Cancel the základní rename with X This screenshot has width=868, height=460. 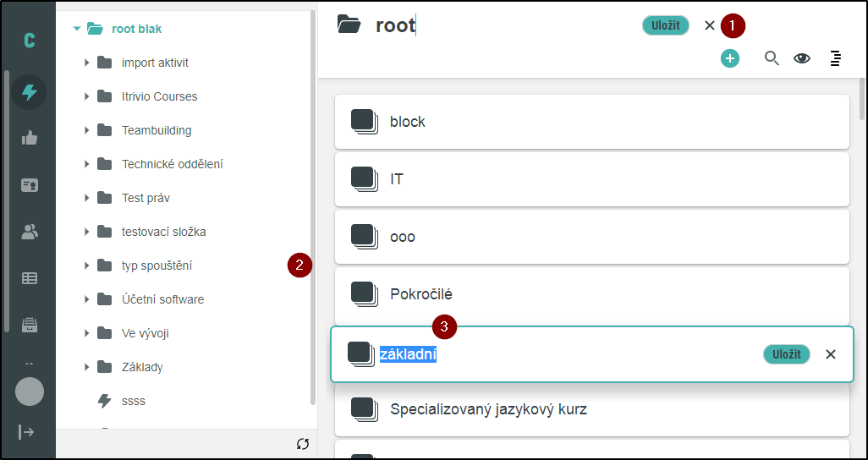(830, 354)
